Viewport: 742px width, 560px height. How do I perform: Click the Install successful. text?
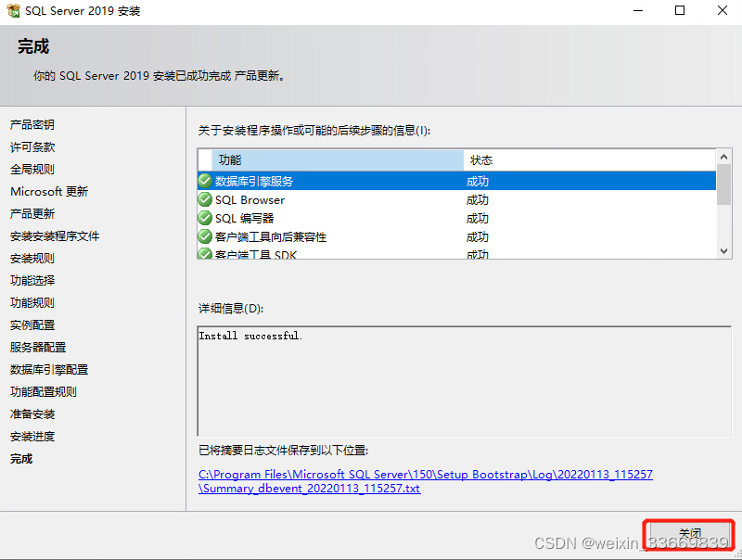250,336
